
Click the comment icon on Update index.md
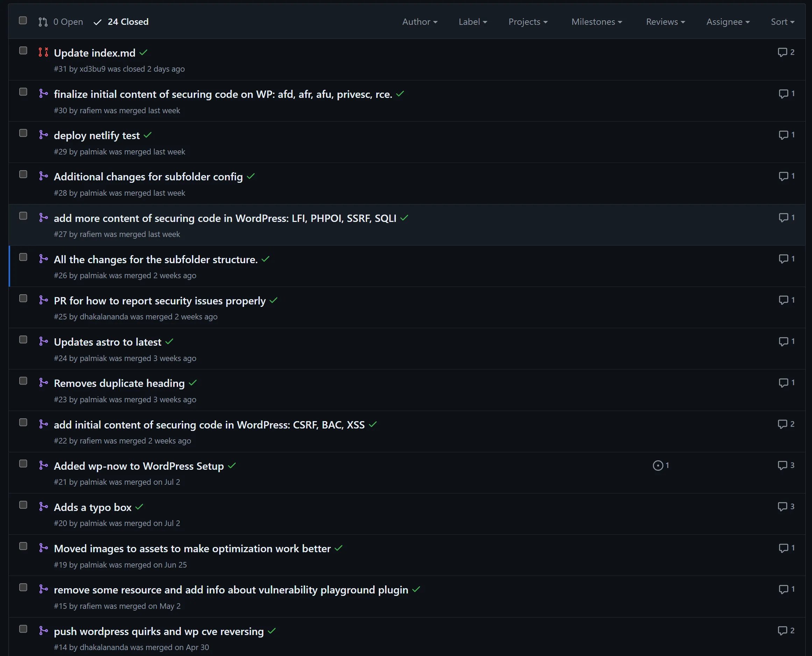782,52
